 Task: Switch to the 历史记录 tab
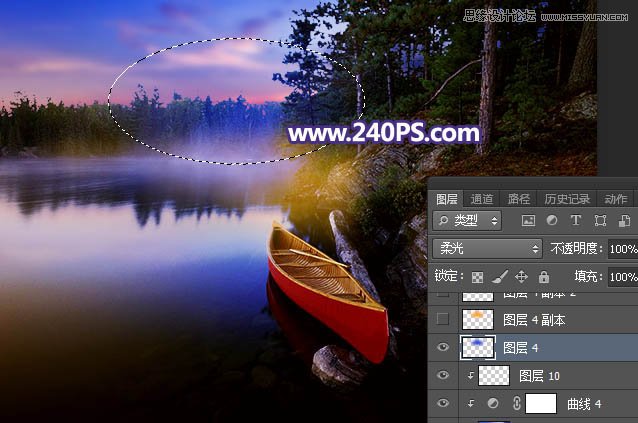[x=567, y=199]
